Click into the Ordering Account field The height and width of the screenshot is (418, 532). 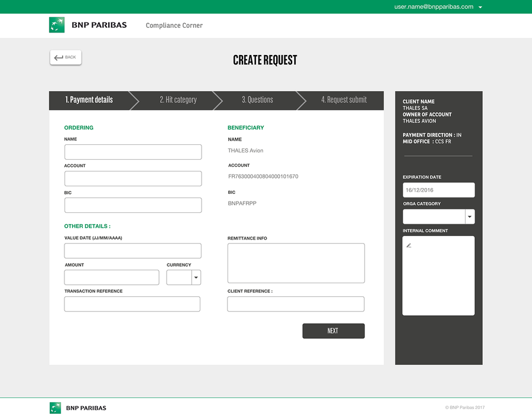pyautogui.click(x=133, y=179)
